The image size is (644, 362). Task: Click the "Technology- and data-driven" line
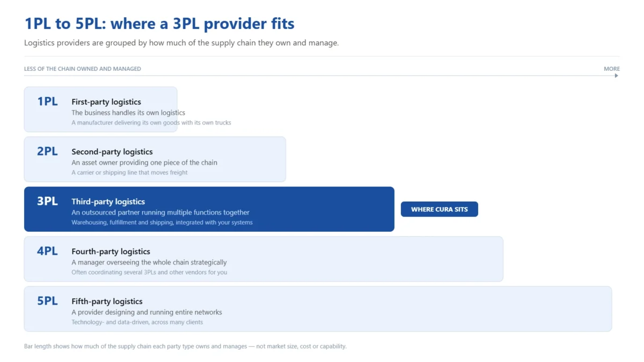coord(137,322)
